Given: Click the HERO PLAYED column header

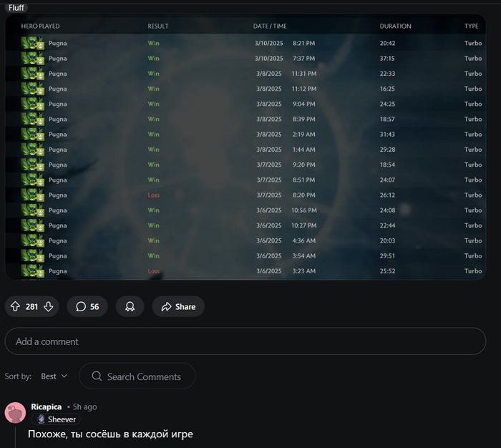Looking at the screenshot, I should click(x=40, y=26).
